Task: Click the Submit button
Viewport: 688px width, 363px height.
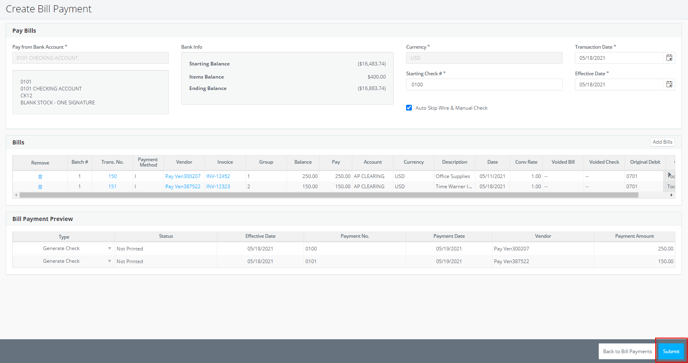Action: (671, 352)
